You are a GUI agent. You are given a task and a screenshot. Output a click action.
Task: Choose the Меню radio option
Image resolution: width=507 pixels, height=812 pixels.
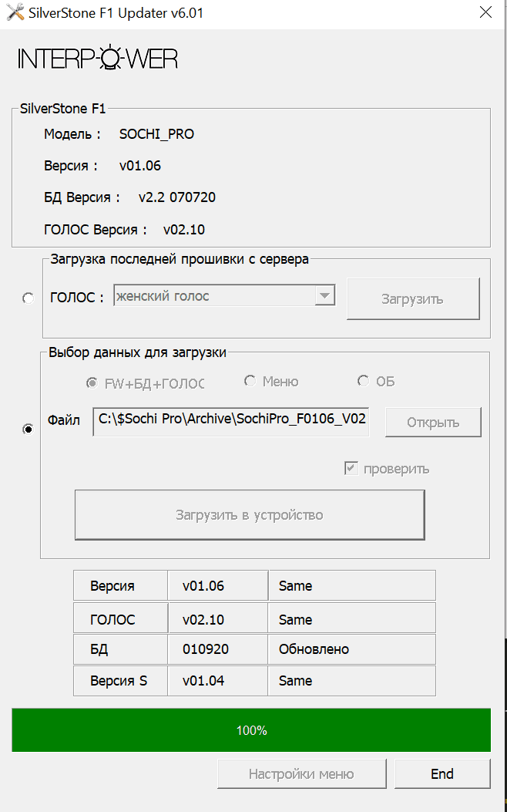tap(250, 381)
